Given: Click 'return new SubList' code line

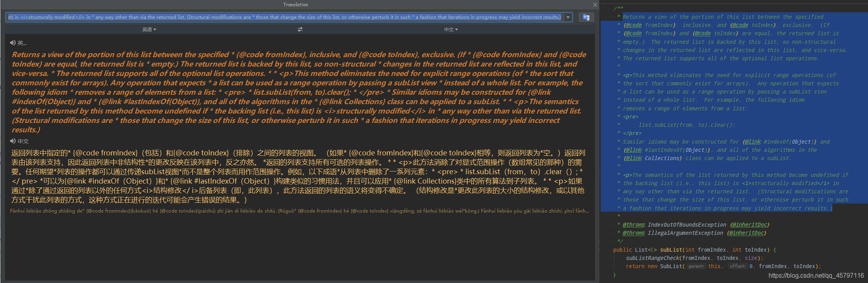Looking at the screenshot, I should point(723,266).
